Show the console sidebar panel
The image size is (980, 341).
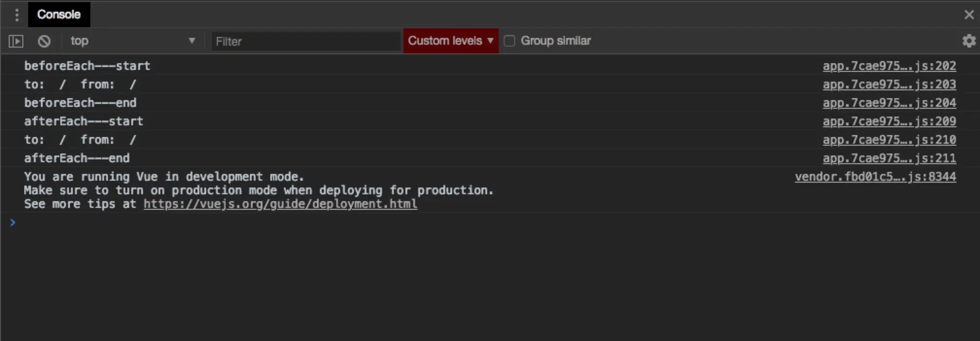[x=16, y=41]
